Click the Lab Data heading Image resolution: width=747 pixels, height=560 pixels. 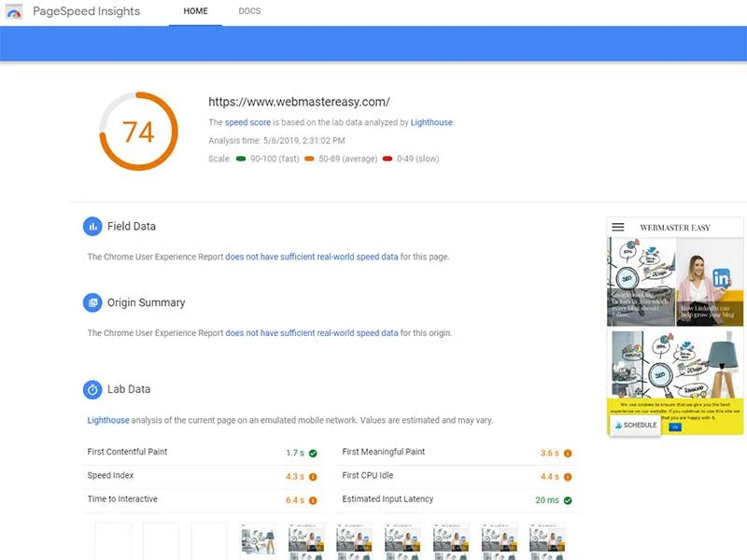click(x=129, y=389)
